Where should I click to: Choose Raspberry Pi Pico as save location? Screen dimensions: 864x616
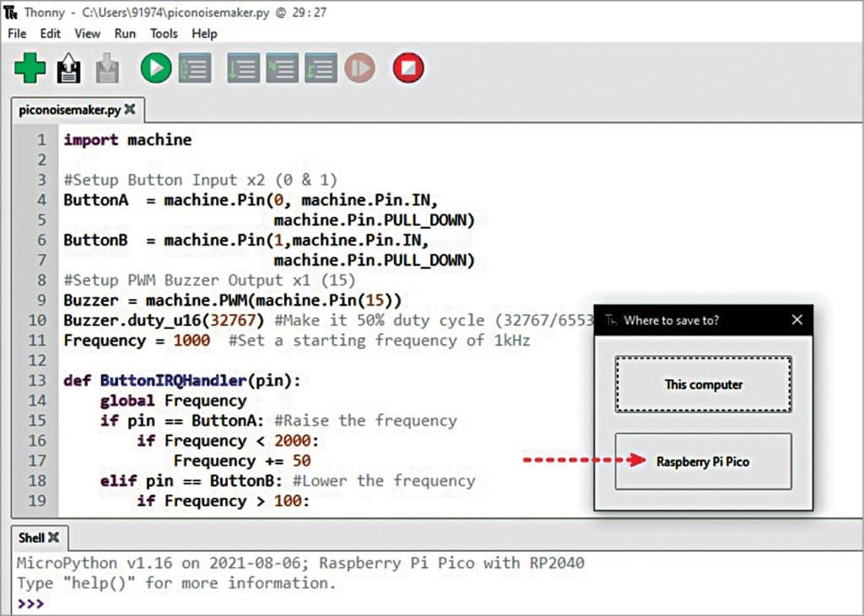[x=703, y=462]
